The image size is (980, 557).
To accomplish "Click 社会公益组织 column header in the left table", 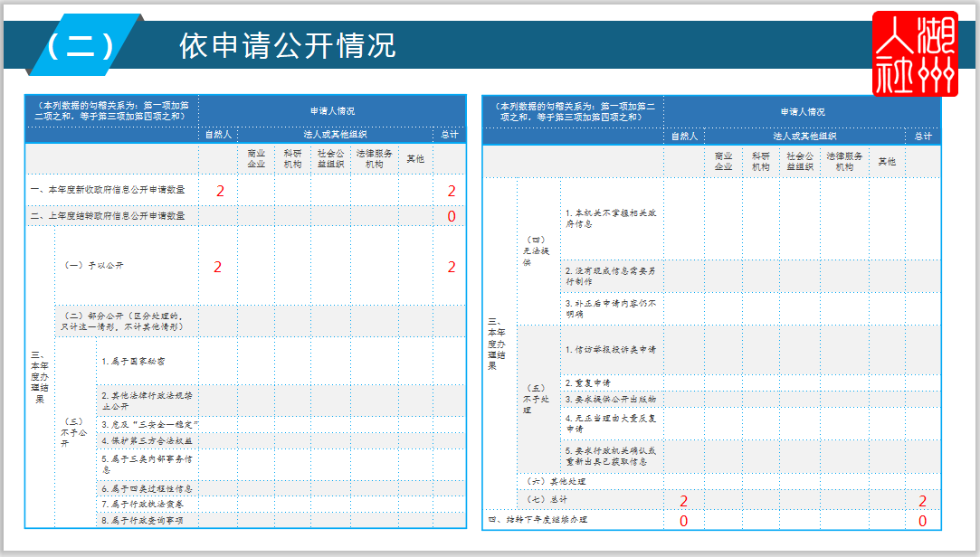I will point(330,158).
